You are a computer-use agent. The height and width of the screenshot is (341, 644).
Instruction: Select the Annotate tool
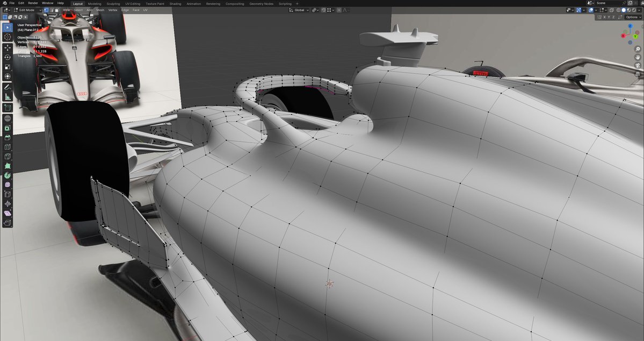pyautogui.click(x=8, y=87)
